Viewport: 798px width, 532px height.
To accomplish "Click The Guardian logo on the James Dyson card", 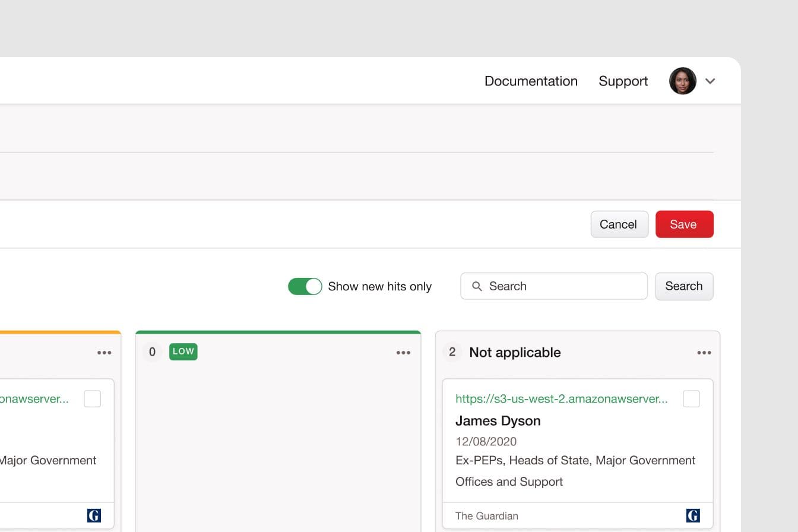I will (693, 515).
